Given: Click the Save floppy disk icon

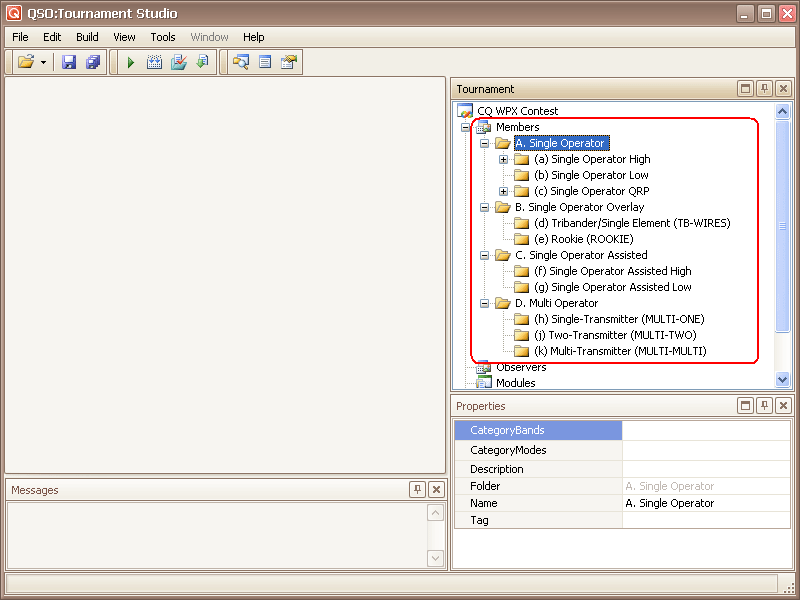Looking at the screenshot, I should (x=69, y=62).
